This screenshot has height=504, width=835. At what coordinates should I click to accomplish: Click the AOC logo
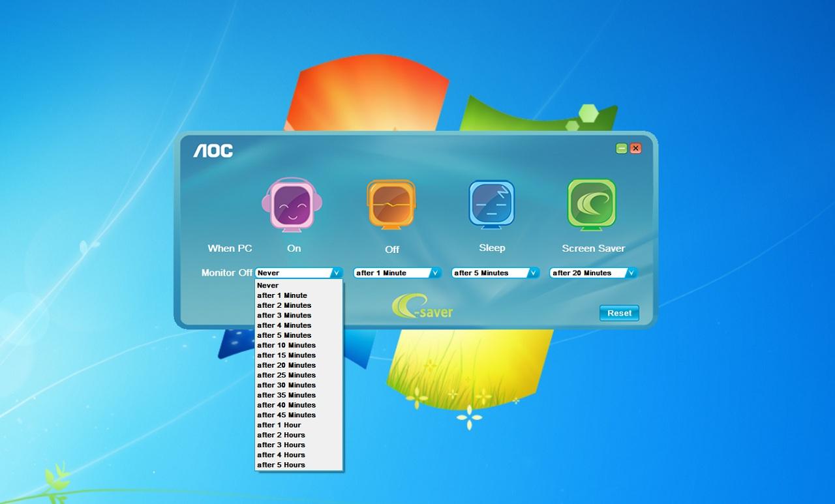[213, 151]
